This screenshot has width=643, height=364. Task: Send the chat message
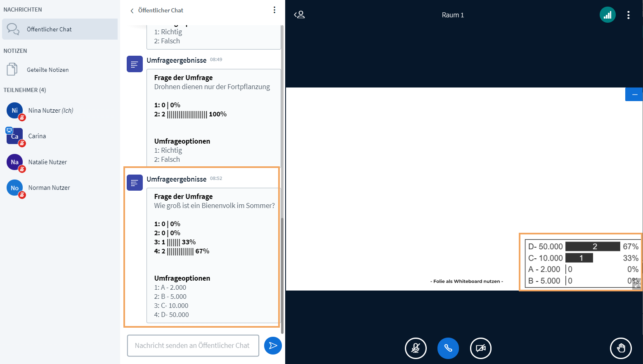coord(273,345)
